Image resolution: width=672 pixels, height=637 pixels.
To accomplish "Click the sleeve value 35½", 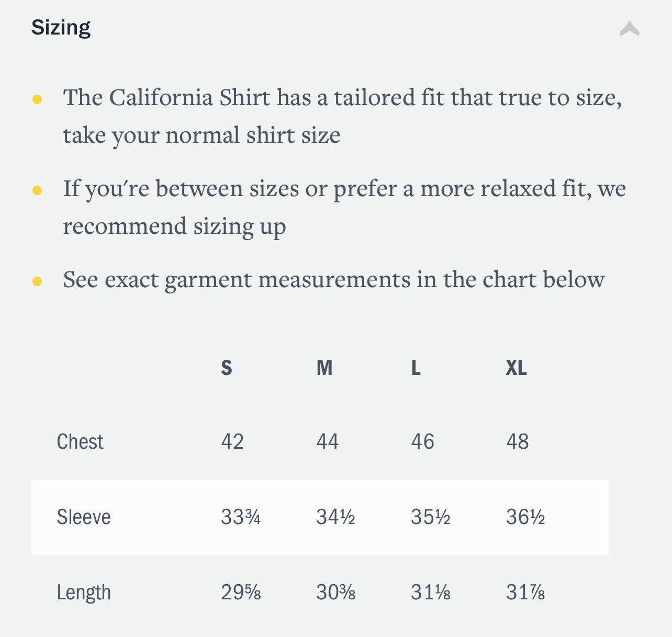I will click(x=431, y=517).
